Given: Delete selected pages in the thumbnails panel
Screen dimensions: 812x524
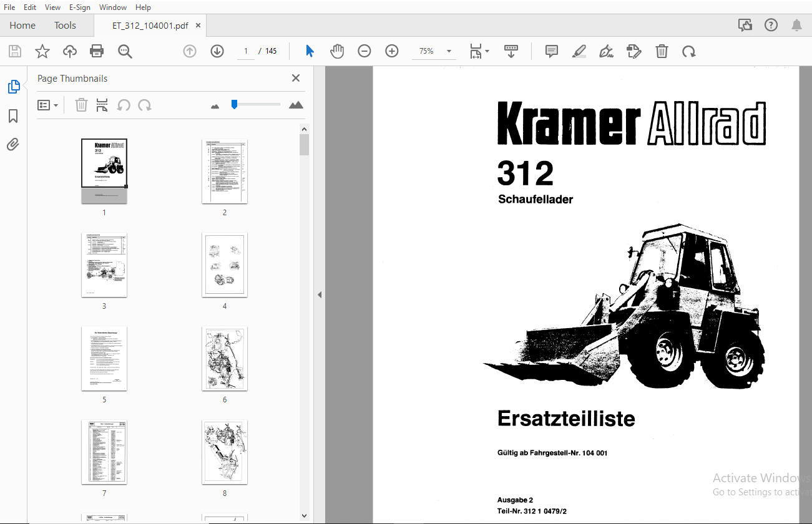Looking at the screenshot, I should (81, 105).
